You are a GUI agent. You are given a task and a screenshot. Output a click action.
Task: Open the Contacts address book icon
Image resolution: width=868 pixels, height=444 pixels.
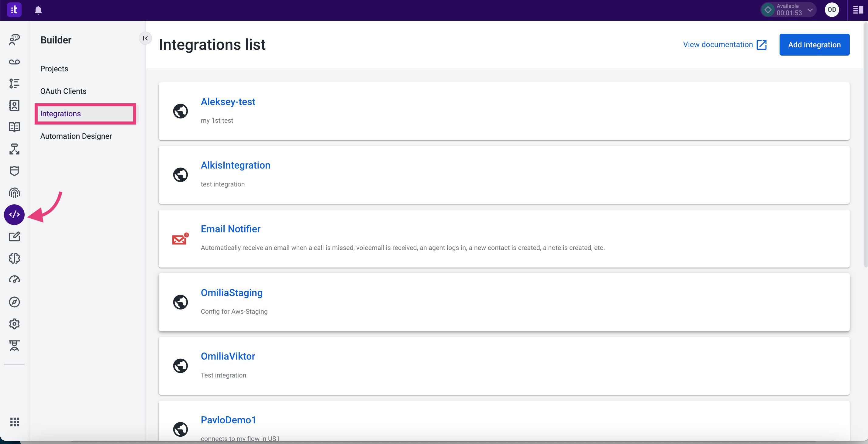[x=15, y=105]
